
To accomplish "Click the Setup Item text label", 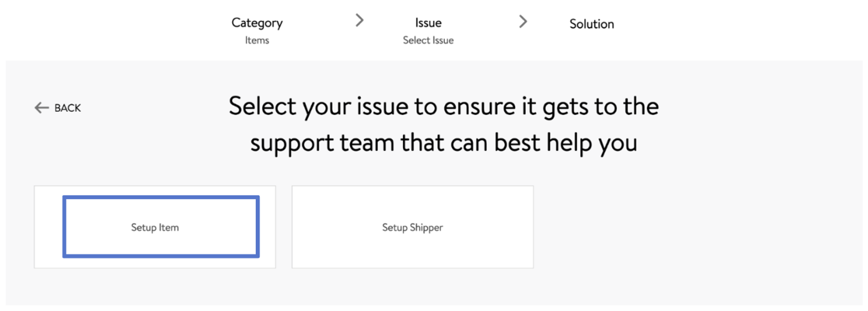I will [155, 228].
